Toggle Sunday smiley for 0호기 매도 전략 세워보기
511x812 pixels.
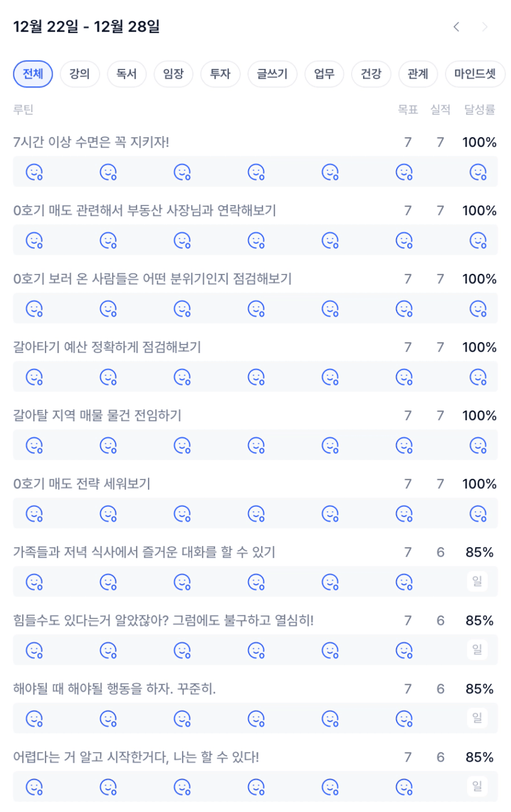pos(477,514)
